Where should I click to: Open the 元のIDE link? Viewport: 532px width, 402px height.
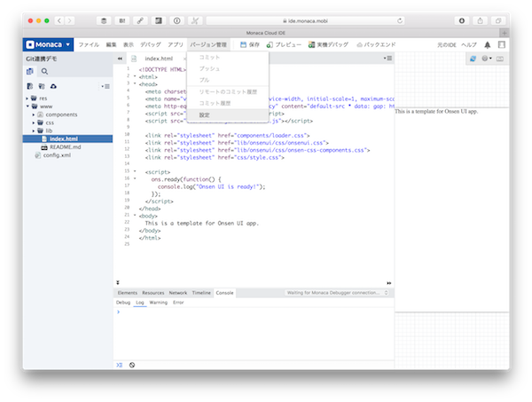pos(447,45)
